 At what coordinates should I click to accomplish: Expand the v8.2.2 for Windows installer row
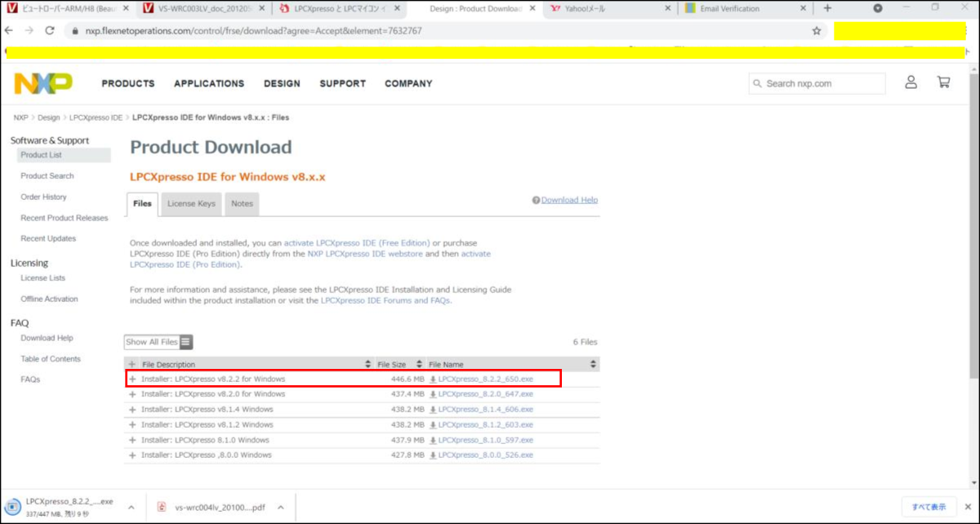point(132,380)
